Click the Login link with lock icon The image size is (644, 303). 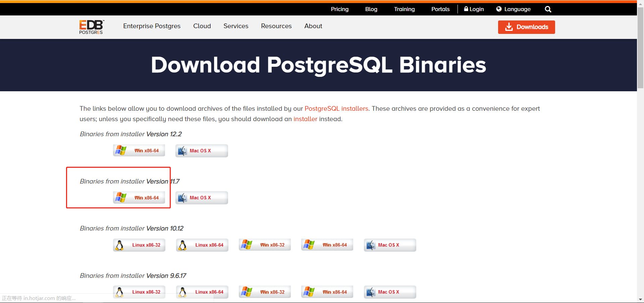(x=474, y=9)
